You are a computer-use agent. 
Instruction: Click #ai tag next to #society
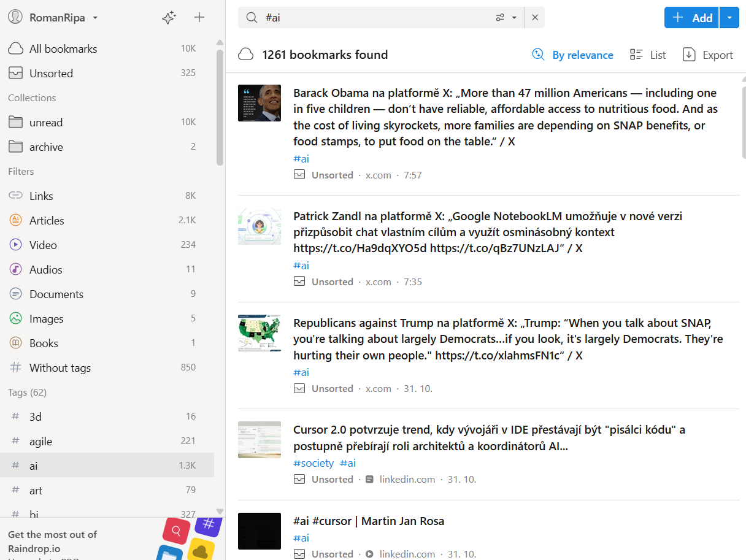point(348,463)
